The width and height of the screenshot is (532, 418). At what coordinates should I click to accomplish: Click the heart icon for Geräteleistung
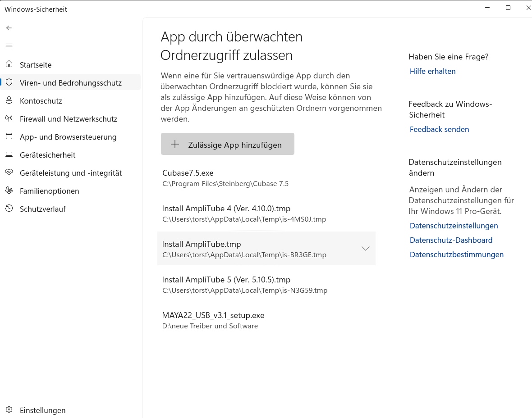9,172
